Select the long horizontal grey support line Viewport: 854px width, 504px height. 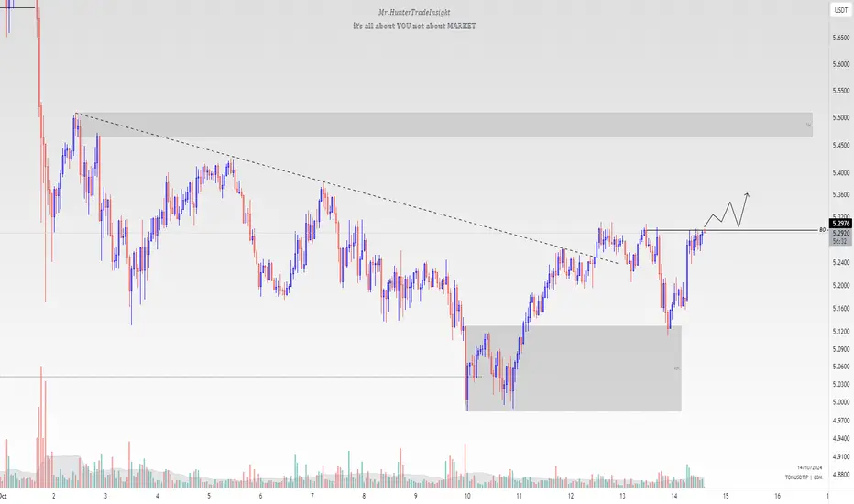pyautogui.click(x=240, y=377)
